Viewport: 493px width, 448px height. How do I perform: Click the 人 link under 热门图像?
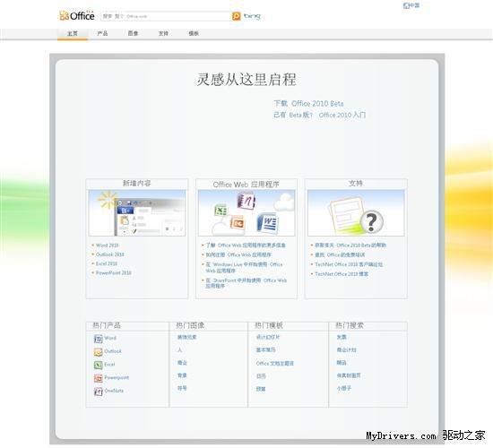coord(179,349)
